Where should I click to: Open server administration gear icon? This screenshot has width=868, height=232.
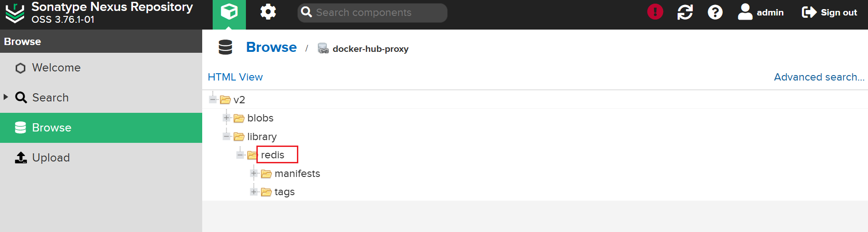268,12
